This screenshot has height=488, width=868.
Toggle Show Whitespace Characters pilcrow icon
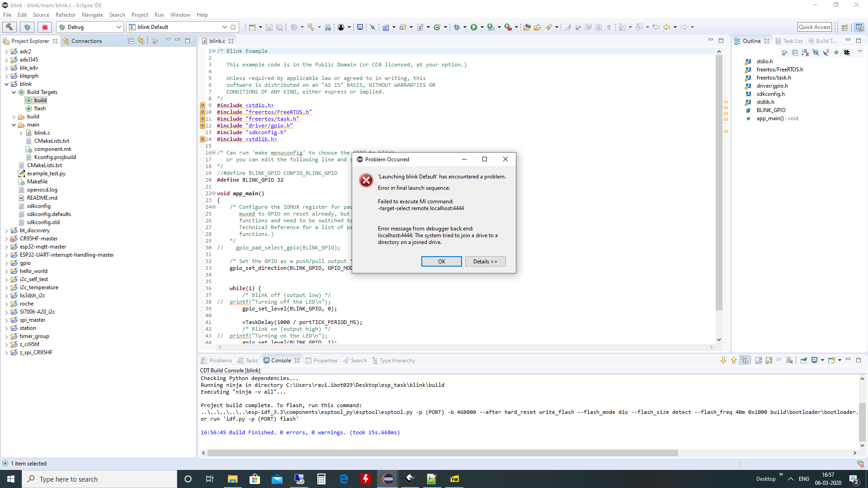click(609, 27)
